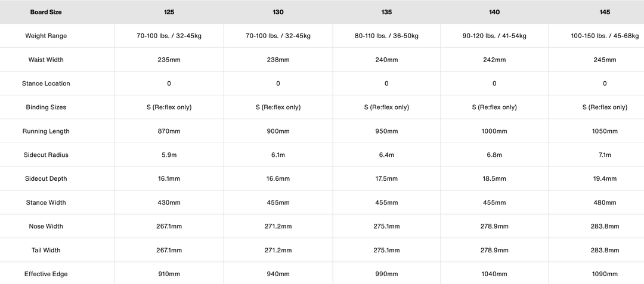Click the 80-110 lbs. / 36-50kg weight cell
644x284 pixels.
point(386,36)
